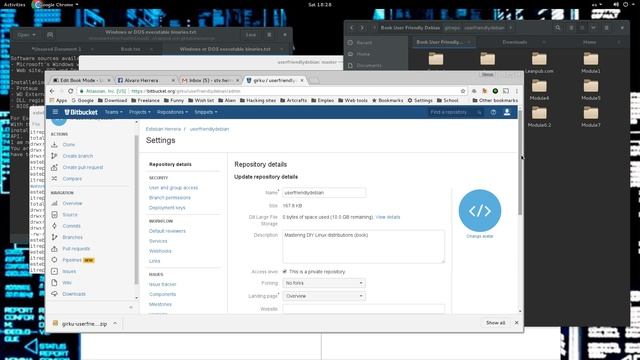
Task: Open Branch permissions settings
Action: click(x=170, y=198)
